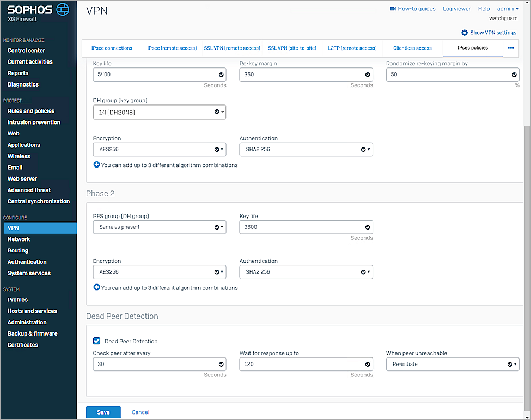Cancel the IPsec policy changes

pos(140,412)
